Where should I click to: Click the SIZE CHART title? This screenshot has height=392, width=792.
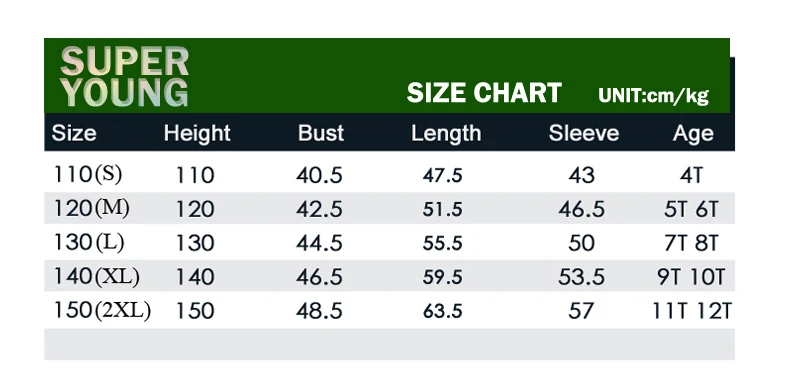(x=484, y=93)
